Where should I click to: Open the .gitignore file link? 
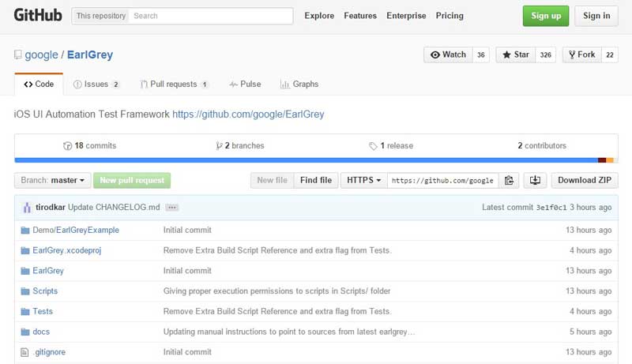[x=49, y=352]
